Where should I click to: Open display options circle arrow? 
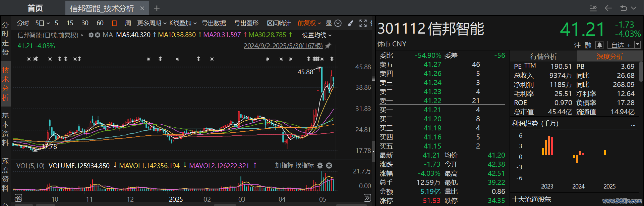tap(338, 23)
